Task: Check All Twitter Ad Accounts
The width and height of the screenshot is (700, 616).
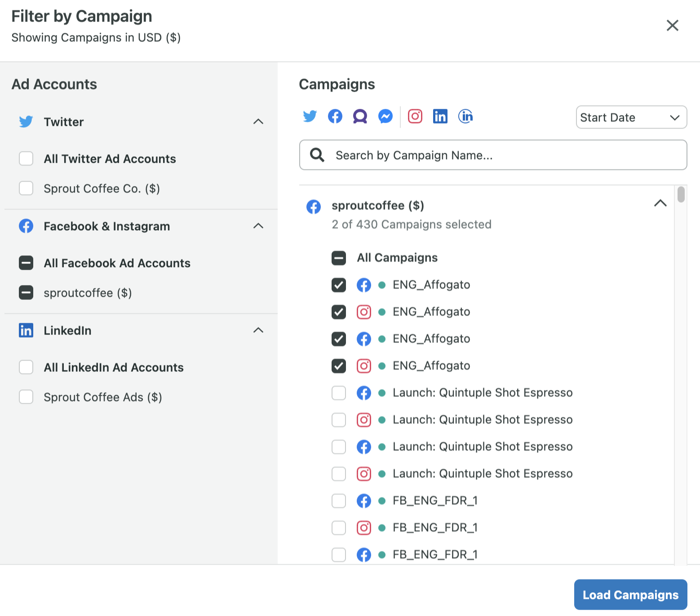Action: coord(26,159)
